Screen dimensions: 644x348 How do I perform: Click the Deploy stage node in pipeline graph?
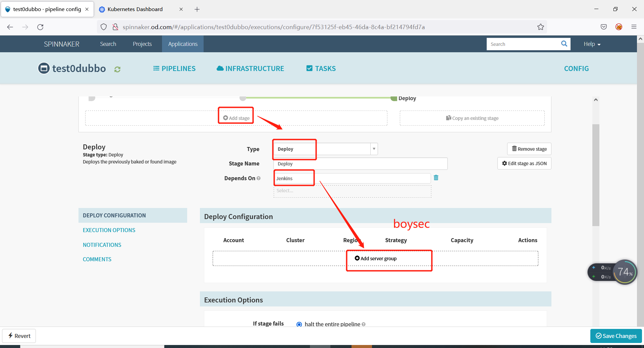coord(394,98)
